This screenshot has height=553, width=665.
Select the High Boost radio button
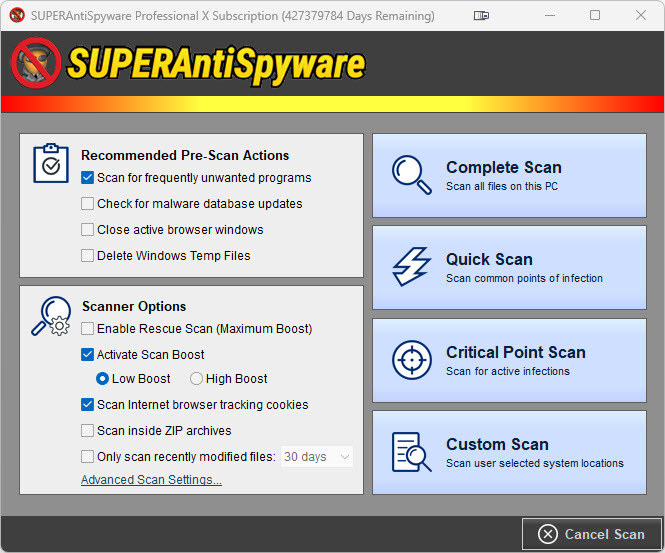196,379
